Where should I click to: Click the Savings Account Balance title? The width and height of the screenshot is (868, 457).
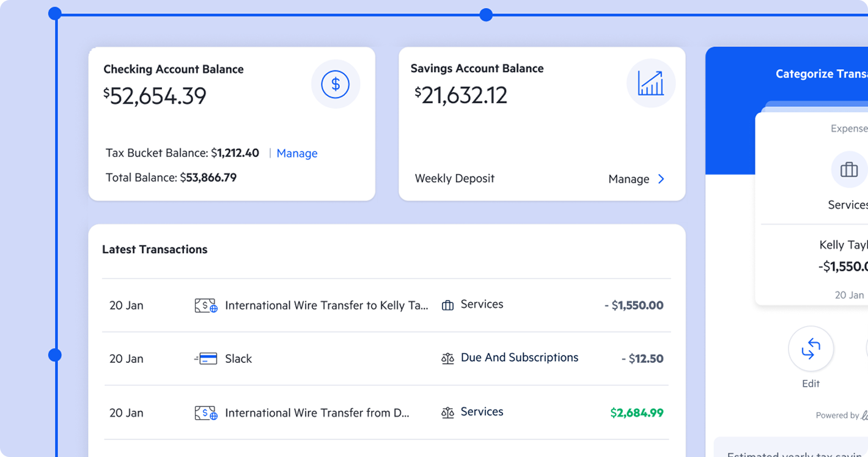pos(477,68)
